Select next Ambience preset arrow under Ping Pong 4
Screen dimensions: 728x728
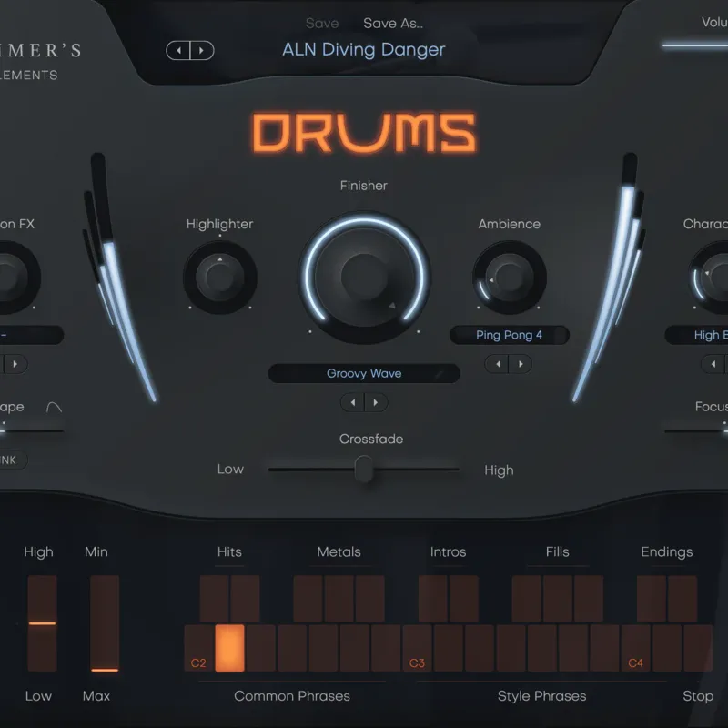[521, 364]
